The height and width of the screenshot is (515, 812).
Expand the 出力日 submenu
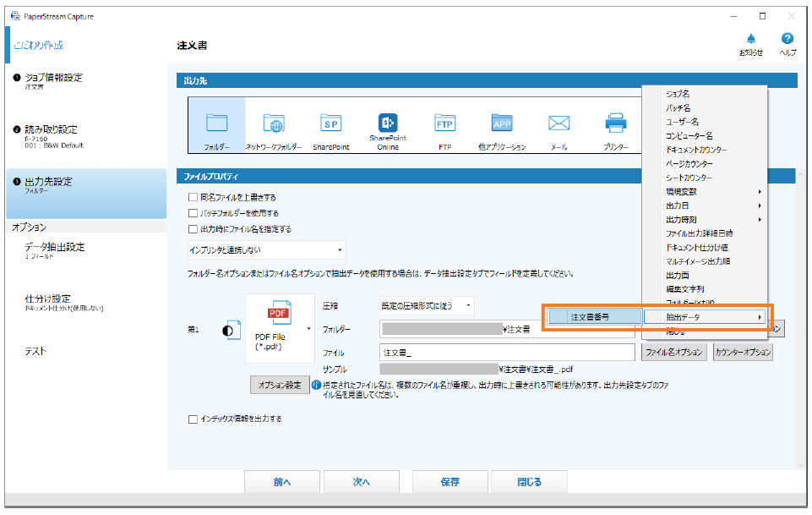(x=705, y=205)
